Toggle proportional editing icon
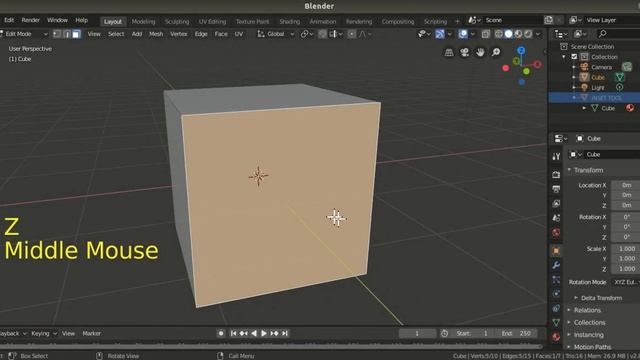The width and height of the screenshot is (640, 360). pos(351,34)
